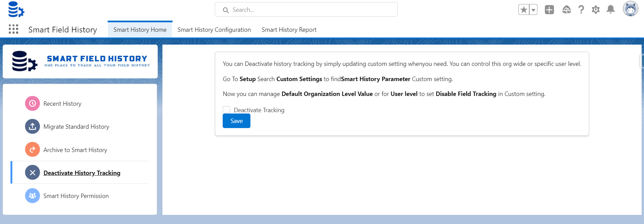This screenshot has height=224, width=644.
Task: Open Recent History in sidebar
Action: (62, 104)
